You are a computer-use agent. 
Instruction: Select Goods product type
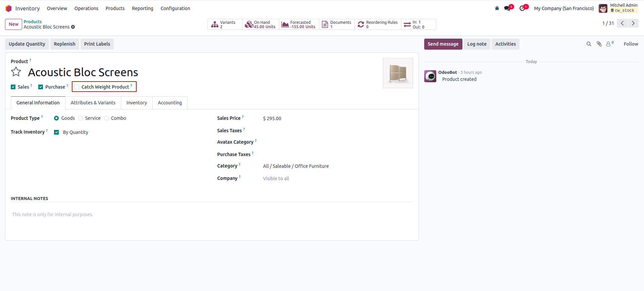56,118
